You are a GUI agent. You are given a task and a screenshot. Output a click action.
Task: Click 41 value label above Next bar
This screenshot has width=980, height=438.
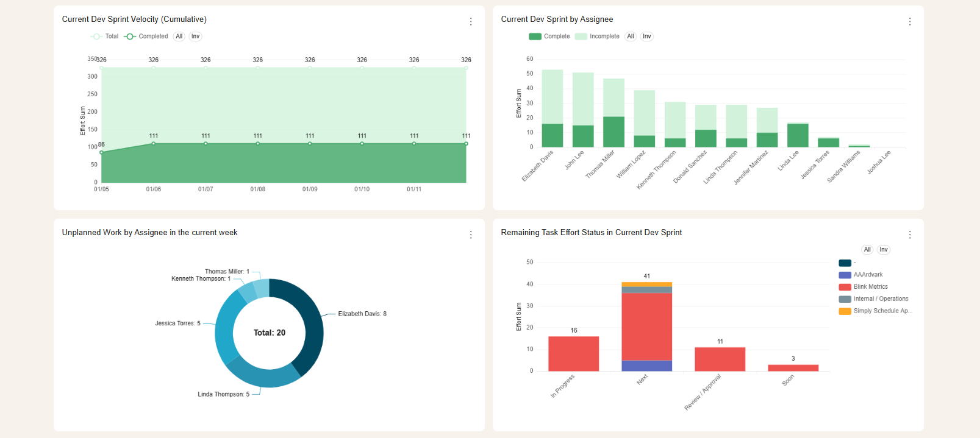click(646, 277)
